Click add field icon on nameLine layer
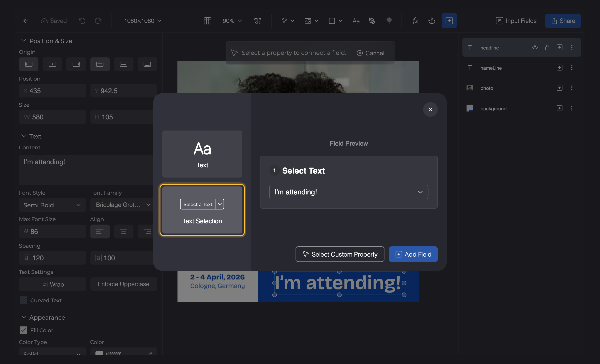The image size is (600, 364). pyautogui.click(x=559, y=68)
